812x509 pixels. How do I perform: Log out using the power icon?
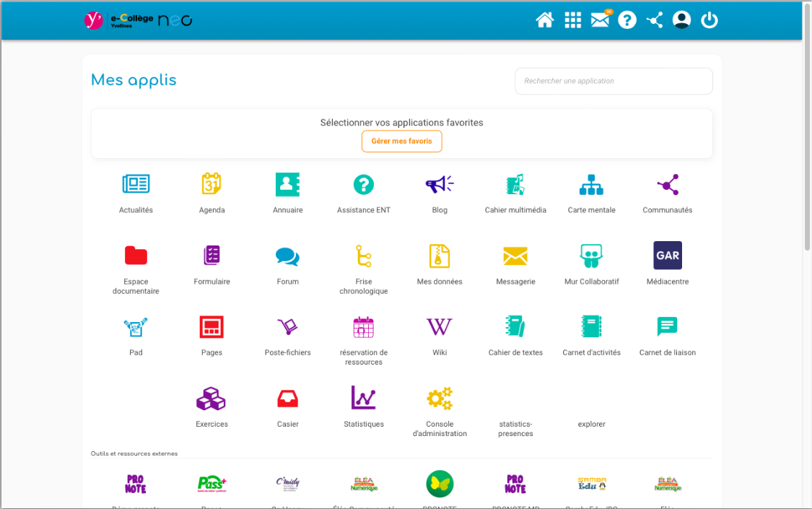[710, 20]
